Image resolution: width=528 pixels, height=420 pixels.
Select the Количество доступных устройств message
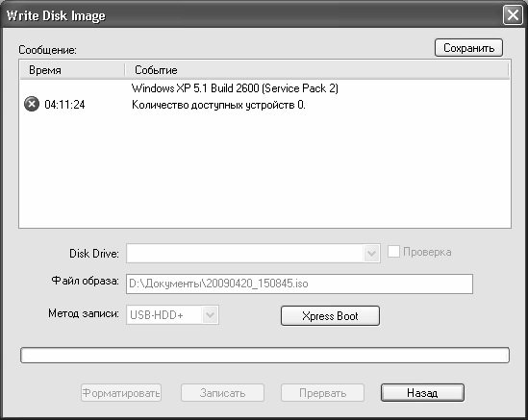pos(218,105)
